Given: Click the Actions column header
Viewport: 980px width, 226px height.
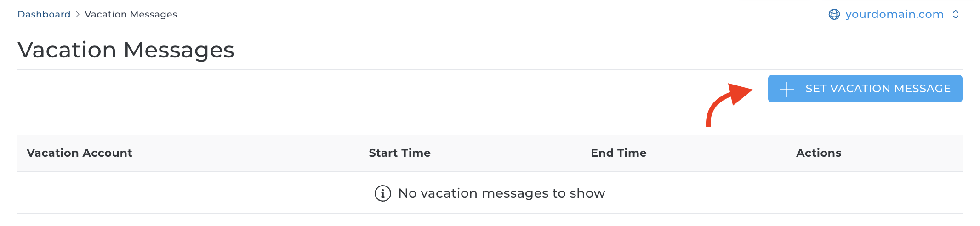Looking at the screenshot, I should click(818, 153).
